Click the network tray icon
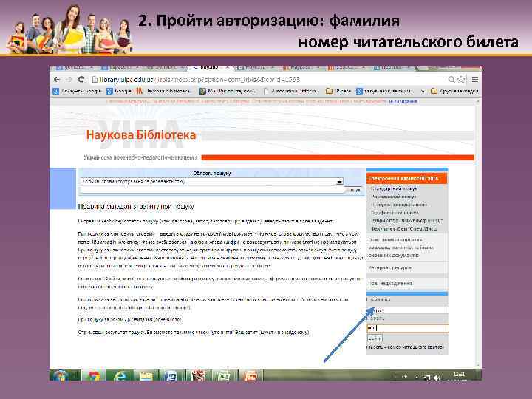The image size is (532, 399). [x=428, y=378]
